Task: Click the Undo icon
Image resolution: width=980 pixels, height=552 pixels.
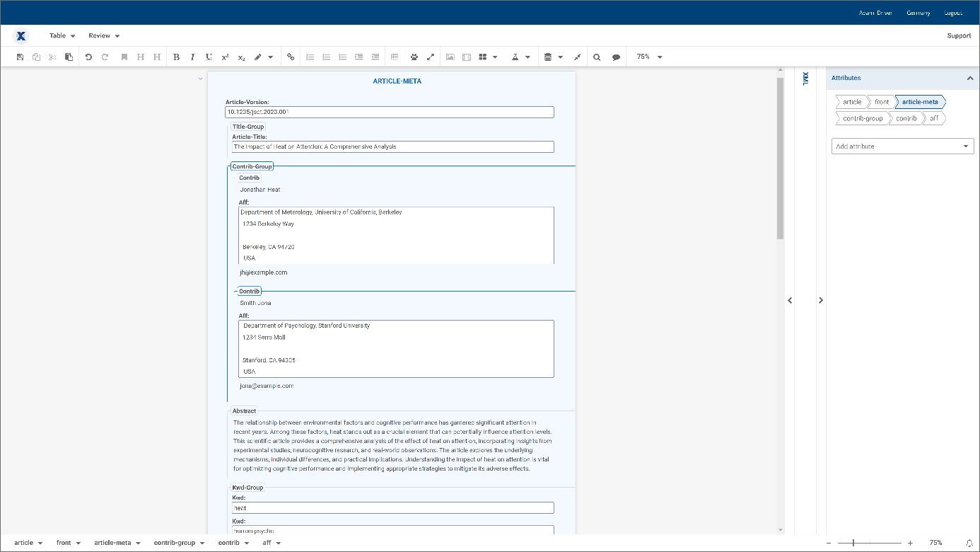Action: click(x=90, y=57)
